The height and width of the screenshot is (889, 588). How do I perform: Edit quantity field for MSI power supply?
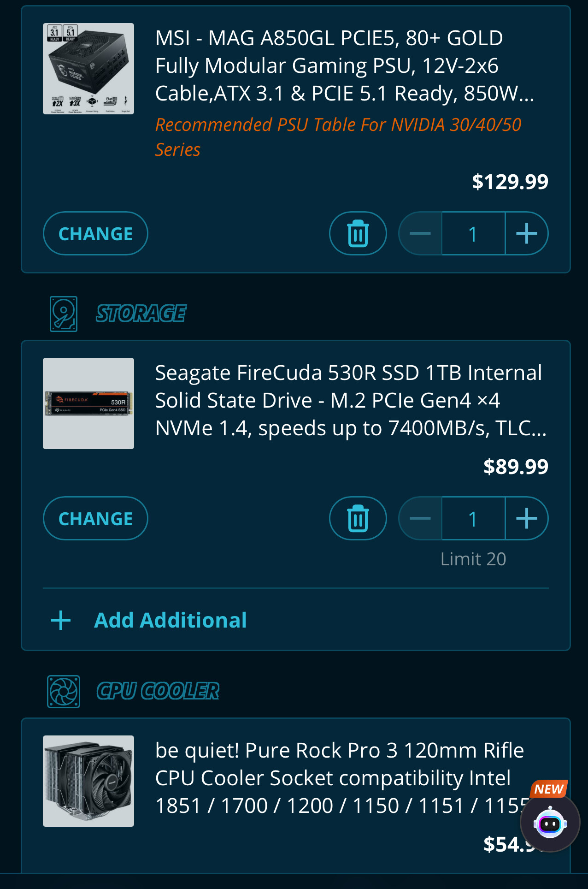click(473, 233)
